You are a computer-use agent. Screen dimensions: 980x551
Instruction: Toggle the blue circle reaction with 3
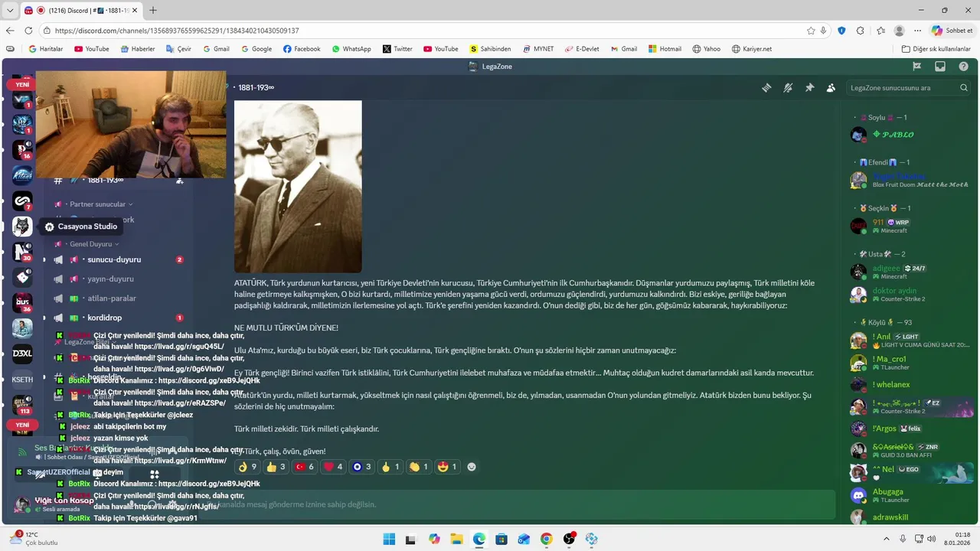click(361, 467)
